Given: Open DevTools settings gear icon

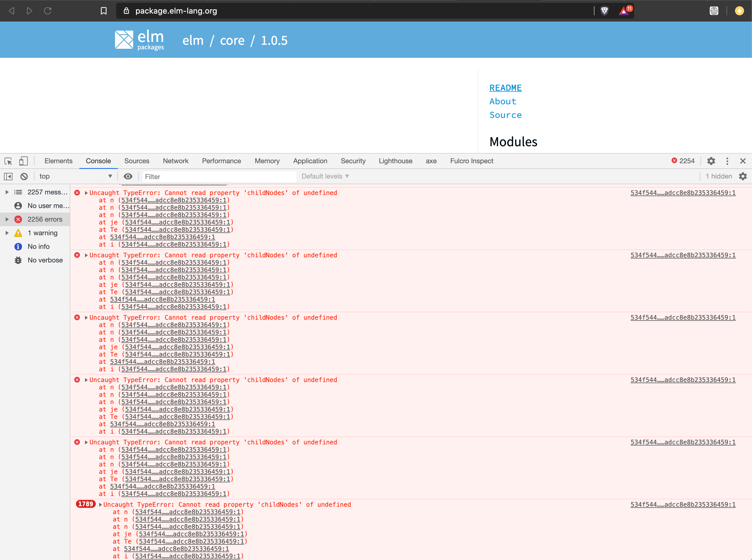Looking at the screenshot, I should [711, 161].
